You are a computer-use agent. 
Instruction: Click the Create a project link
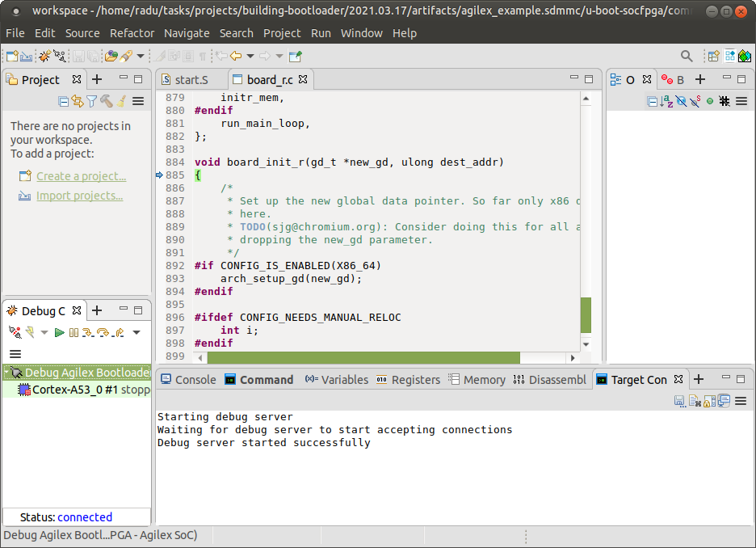coord(81,176)
